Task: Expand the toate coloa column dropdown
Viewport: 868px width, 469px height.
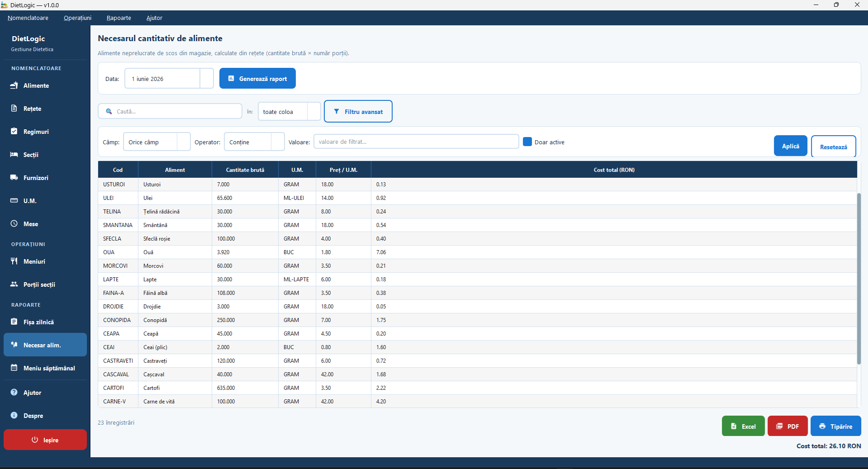Action: [314, 112]
